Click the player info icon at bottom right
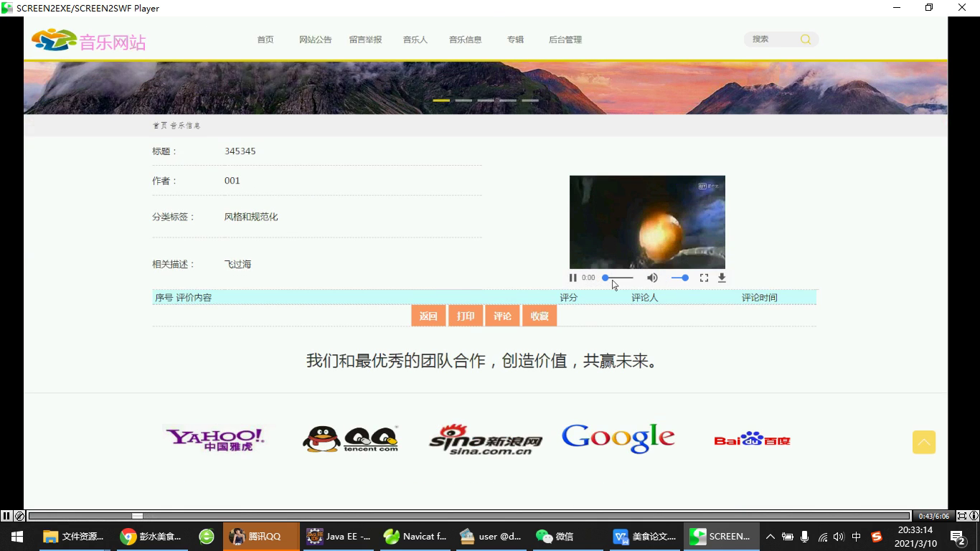This screenshot has height=551, width=980. (974, 516)
